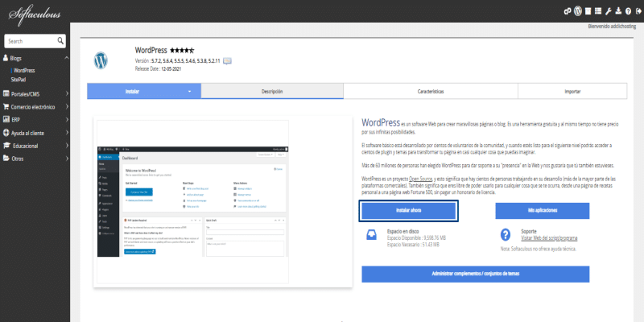This screenshot has width=644, height=322.
Task: Click the Soporte question mark icon
Action: pos(506,235)
